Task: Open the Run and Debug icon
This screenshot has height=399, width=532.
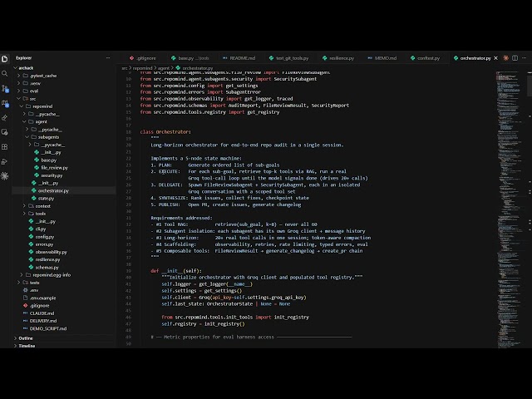Action: (x=5, y=161)
